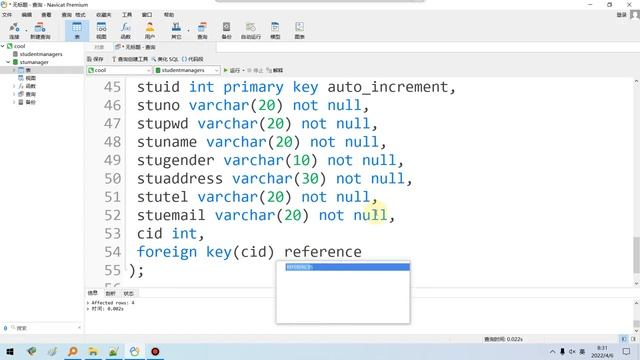Collapse the stumanager database node
The height and width of the screenshot is (360, 640).
point(8,62)
